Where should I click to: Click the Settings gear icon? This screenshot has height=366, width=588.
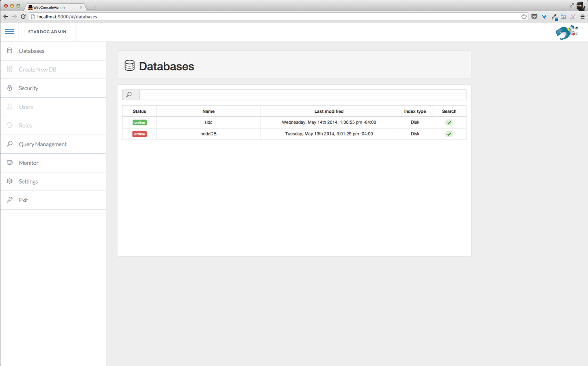[10, 181]
